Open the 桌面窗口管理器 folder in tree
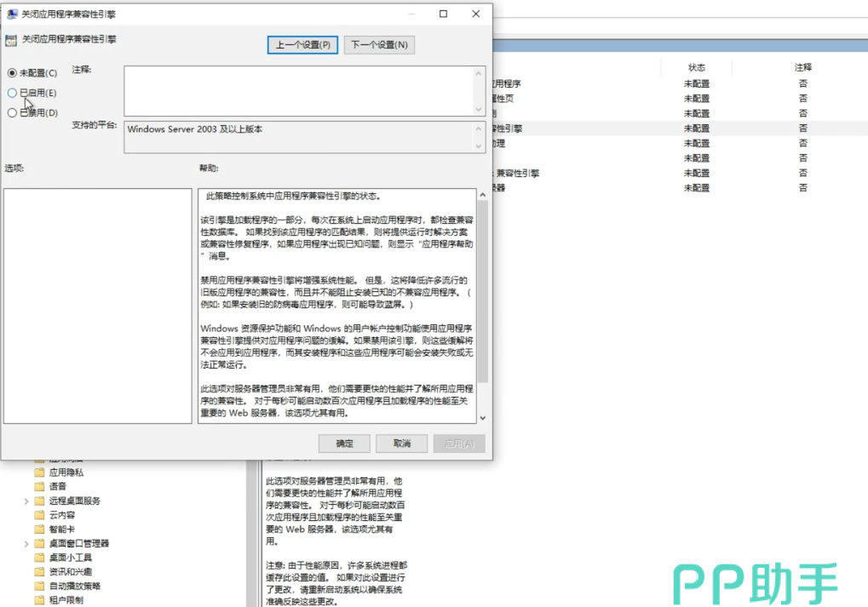This screenshot has width=868, height=607. 78,543
